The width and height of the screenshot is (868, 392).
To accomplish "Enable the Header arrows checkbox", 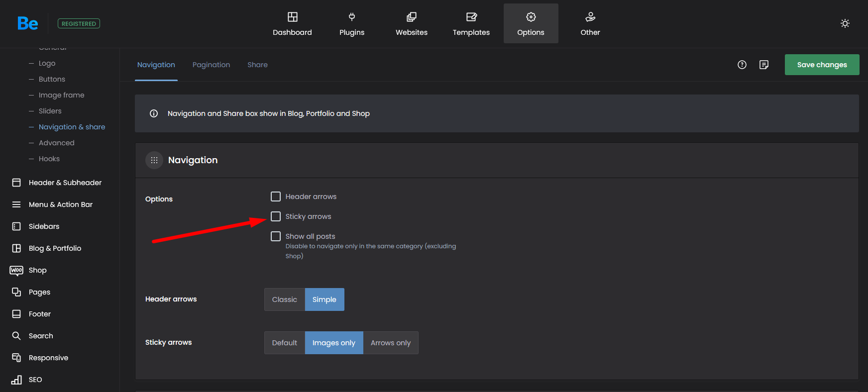I will click(x=276, y=196).
